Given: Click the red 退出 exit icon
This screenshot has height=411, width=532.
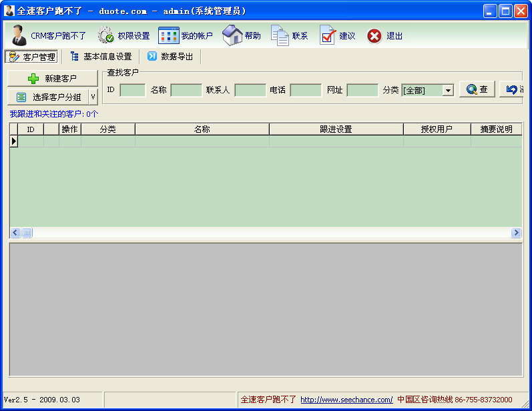Looking at the screenshot, I should click(x=374, y=36).
